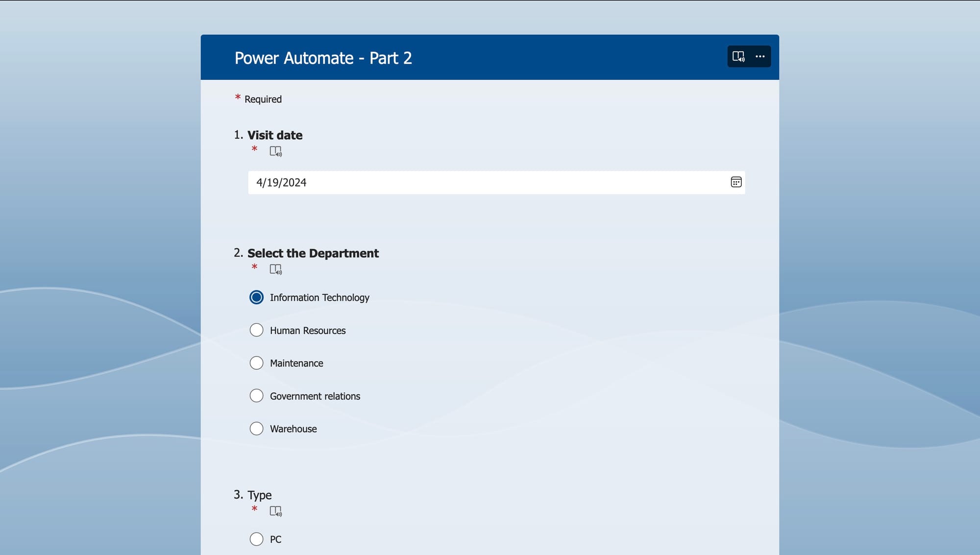
Task: Click the Select the Department heading
Action: (x=313, y=253)
